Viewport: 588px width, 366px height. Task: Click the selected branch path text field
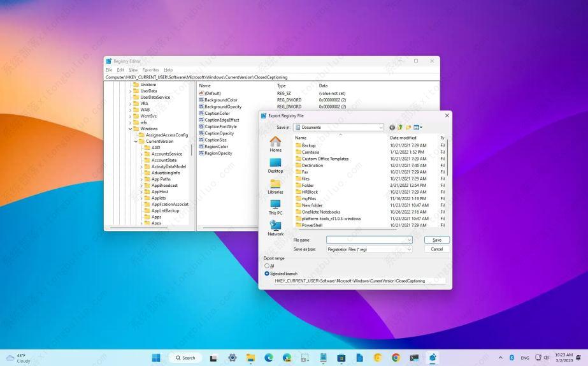(360, 281)
